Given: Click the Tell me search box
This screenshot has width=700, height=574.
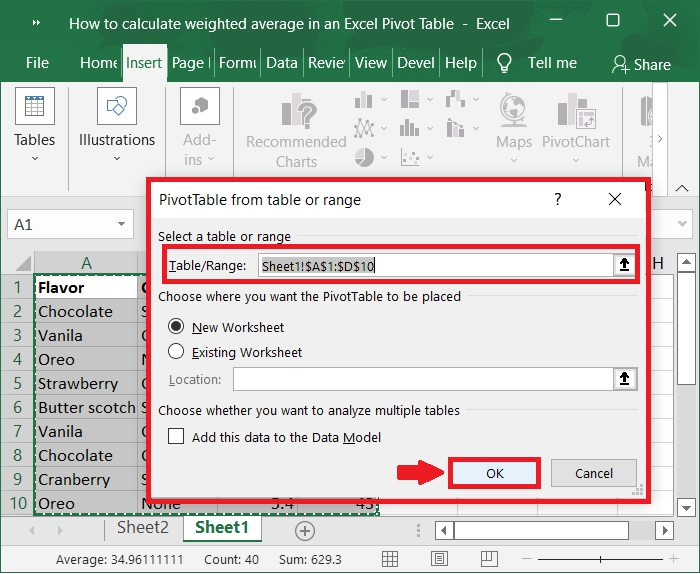Looking at the screenshot, I should point(552,63).
